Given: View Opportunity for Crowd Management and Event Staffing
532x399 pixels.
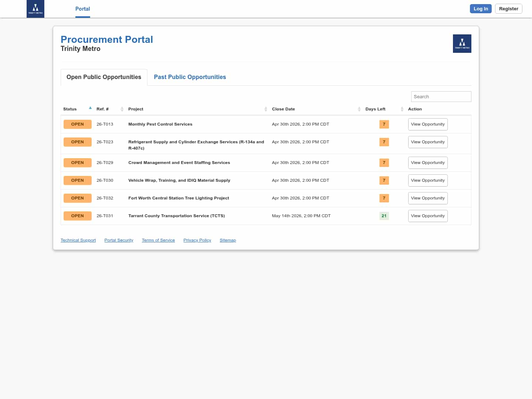Looking at the screenshot, I should point(427,163).
